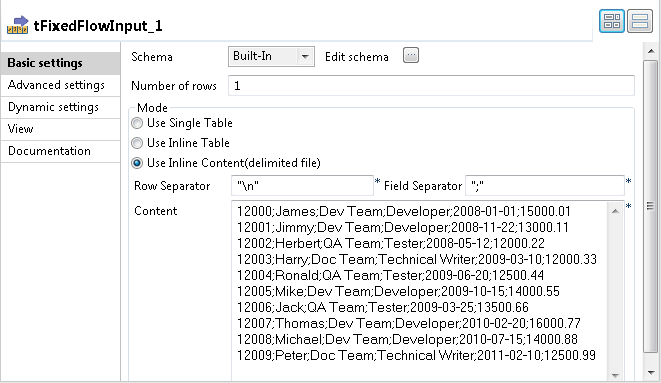Open the View tab
661x383 pixels.
pyautogui.click(x=60, y=129)
